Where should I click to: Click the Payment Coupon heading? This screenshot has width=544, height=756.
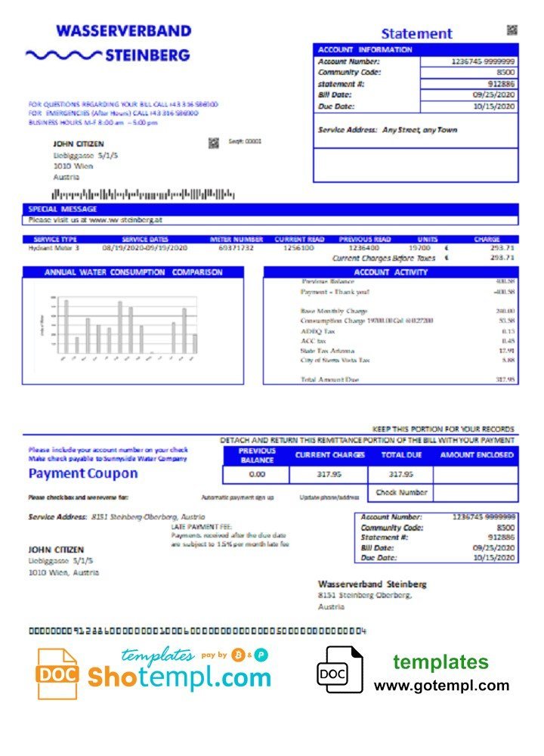click(x=83, y=474)
